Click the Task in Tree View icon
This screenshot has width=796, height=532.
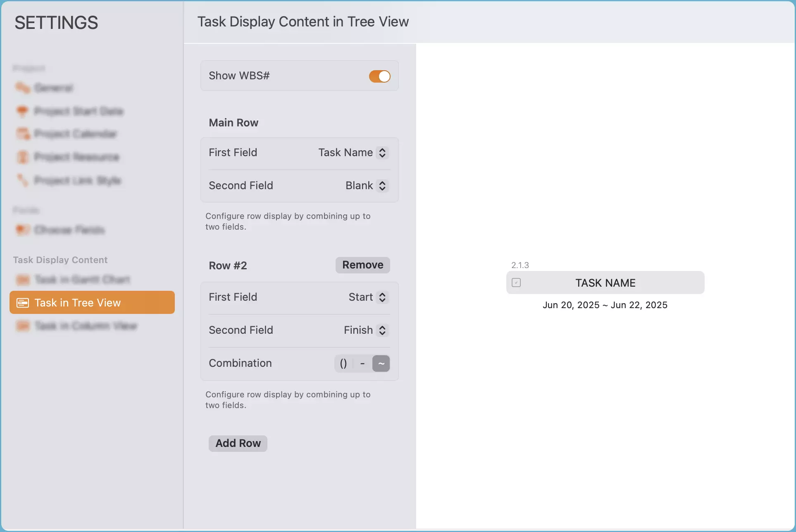pos(23,303)
